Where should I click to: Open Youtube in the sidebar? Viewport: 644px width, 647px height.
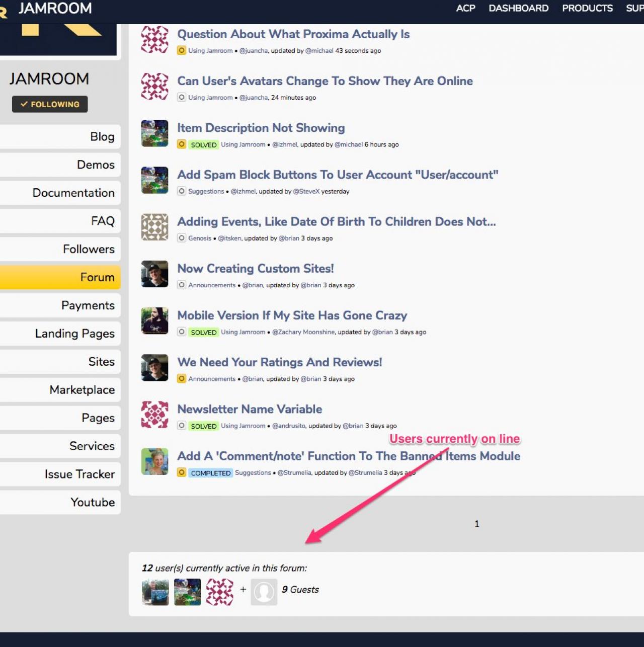point(60,503)
